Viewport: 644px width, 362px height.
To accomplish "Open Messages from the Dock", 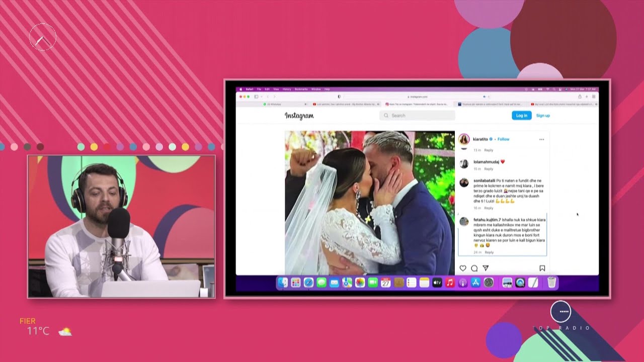I will point(321,283).
